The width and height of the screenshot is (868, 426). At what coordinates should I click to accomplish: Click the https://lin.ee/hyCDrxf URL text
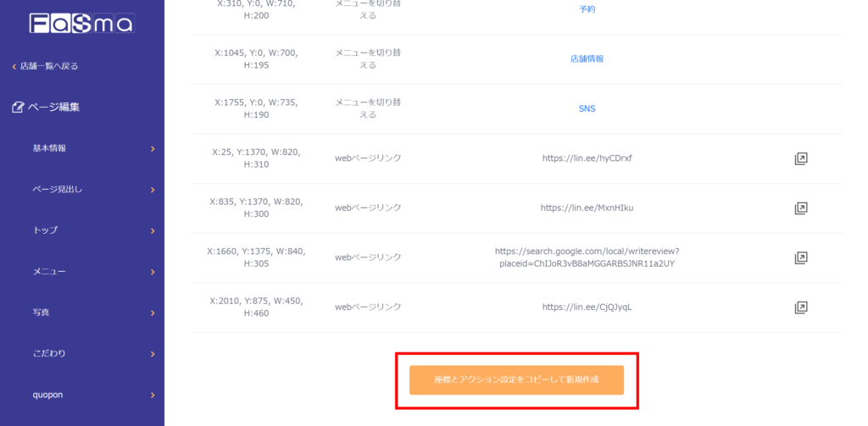587,158
